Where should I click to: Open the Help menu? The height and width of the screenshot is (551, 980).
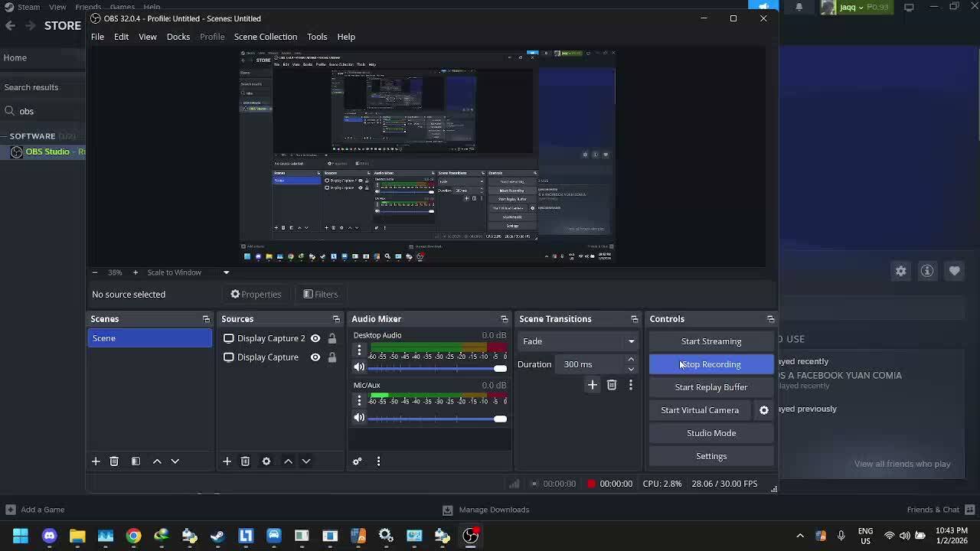click(346, 37)
